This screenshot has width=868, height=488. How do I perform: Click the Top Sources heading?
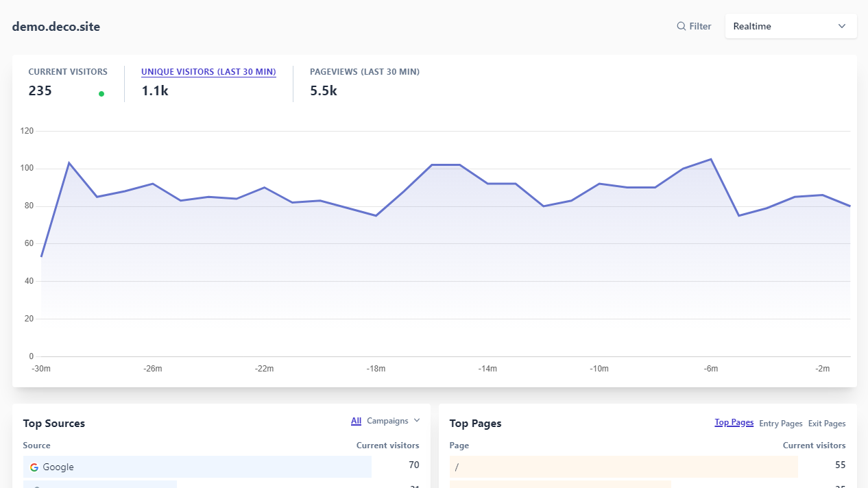54,424
